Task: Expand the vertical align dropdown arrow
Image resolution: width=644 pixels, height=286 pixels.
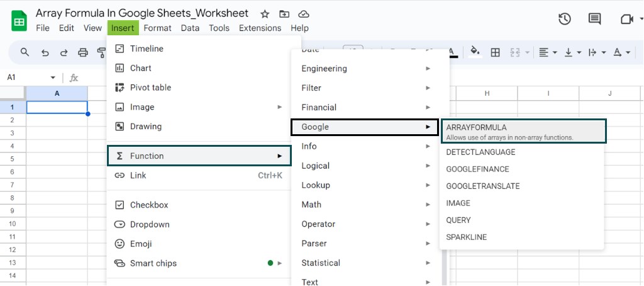Action: pyautogui.click(x=579, y=53)
